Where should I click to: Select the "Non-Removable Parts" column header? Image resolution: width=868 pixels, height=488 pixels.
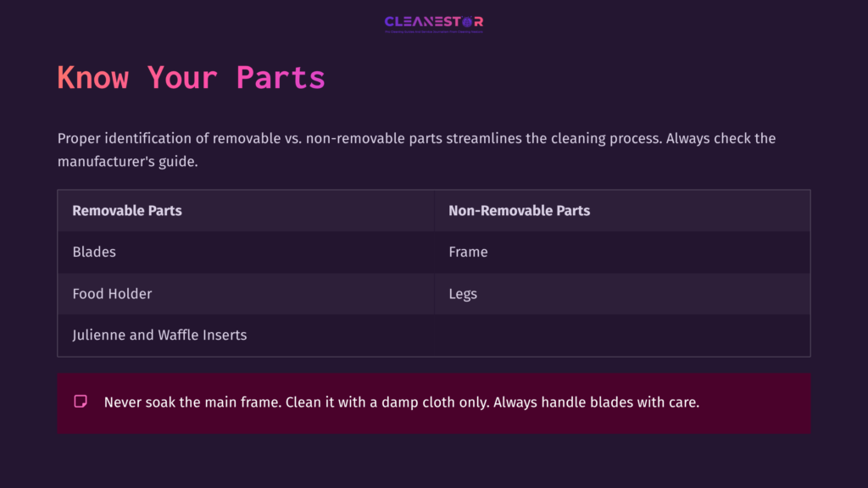tap(519, 211)
